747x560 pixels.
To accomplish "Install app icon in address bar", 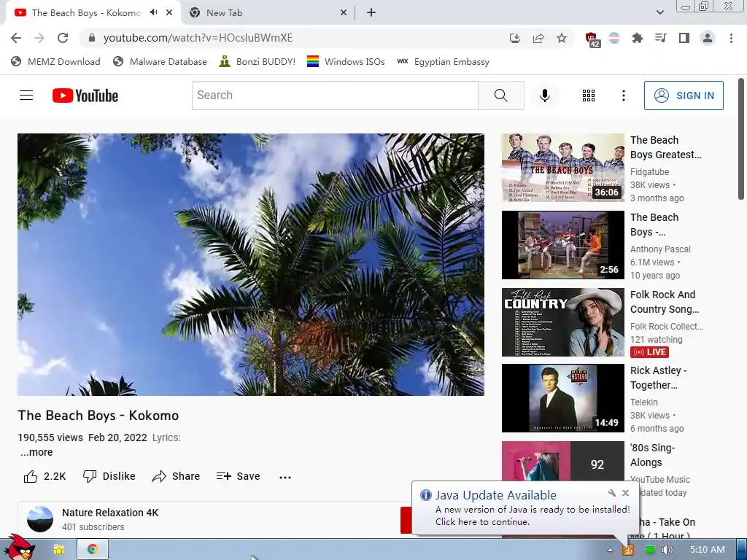I will click(515, 38).
